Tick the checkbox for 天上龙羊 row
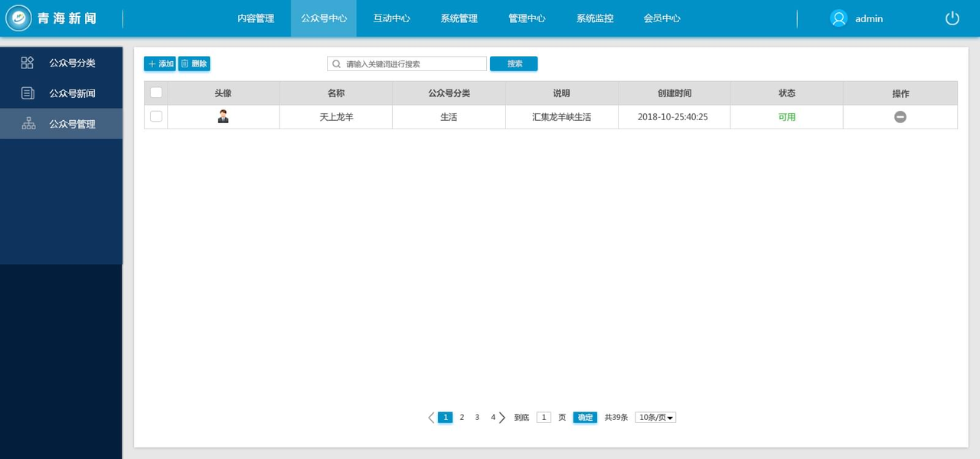Viewport: 980px width, 459px height. [x=156, y=116]
